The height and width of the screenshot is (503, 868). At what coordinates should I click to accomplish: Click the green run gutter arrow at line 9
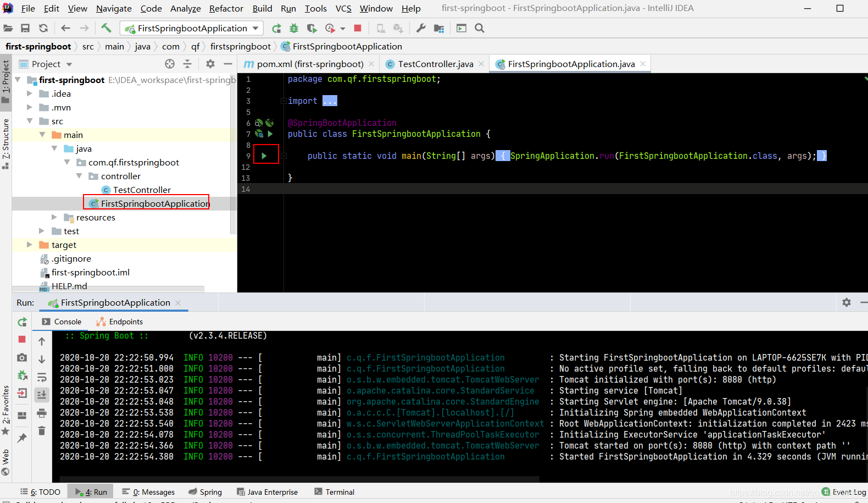264,156
